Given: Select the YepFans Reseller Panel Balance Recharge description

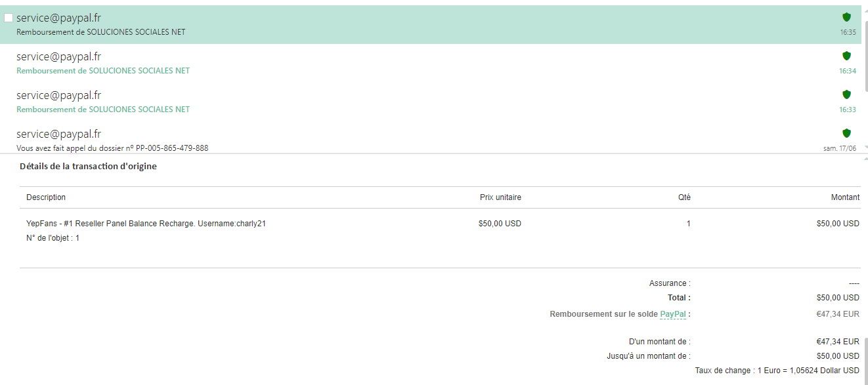Looking at the screenshot, I should (x=146, y=224).
